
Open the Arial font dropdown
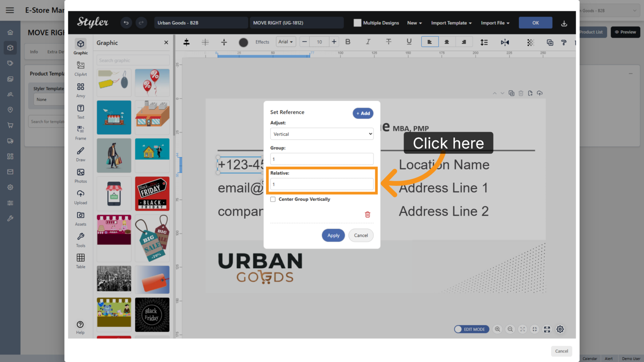(286, 42)
